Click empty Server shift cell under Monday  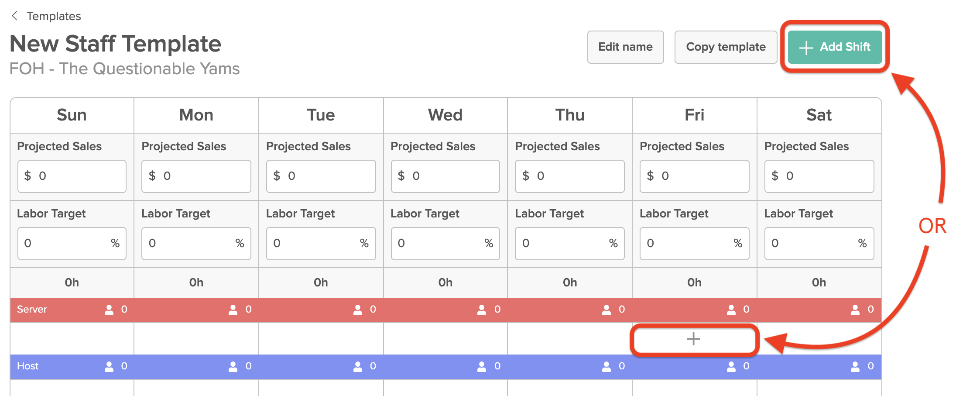(x=196, y=339)
